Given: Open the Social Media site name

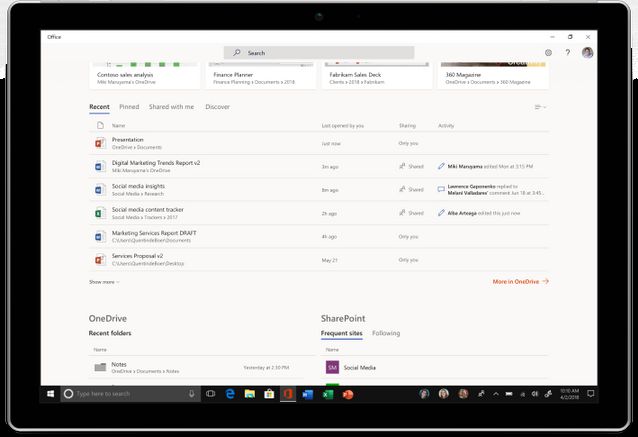Looking at the screenshot, I should pyautogui.click(x=360, y=367).
